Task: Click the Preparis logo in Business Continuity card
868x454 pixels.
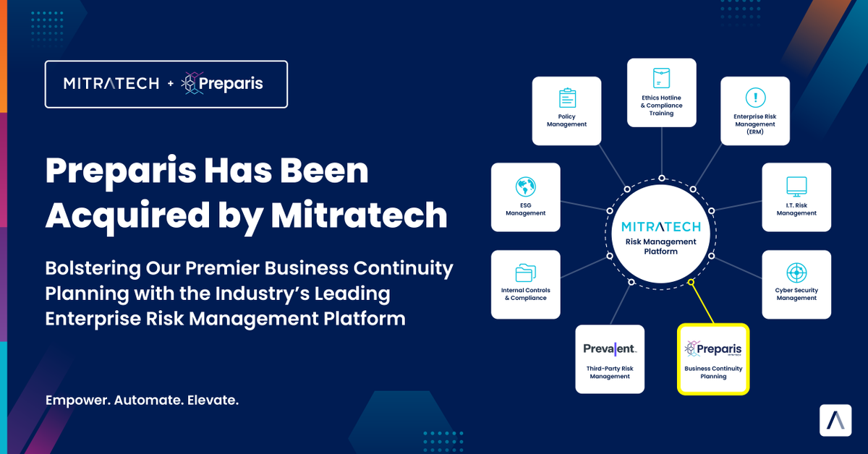Action: coord(712,349)
